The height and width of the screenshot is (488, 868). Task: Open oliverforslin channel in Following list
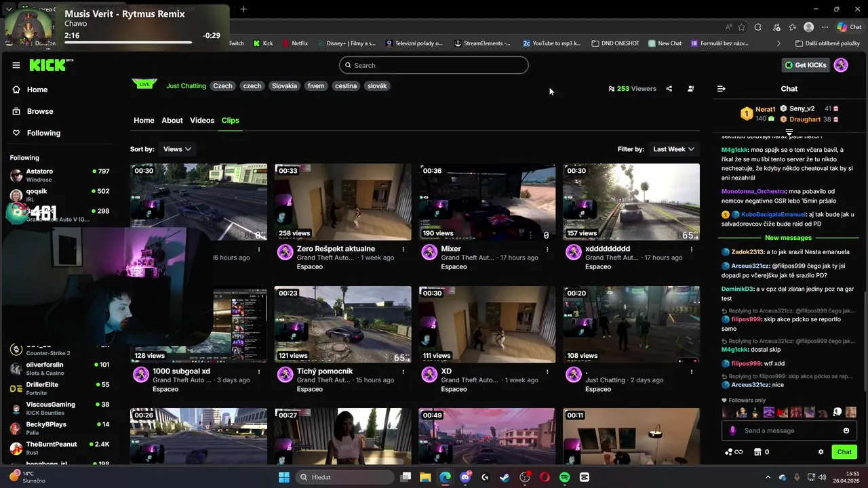click(x=60, y=369)
